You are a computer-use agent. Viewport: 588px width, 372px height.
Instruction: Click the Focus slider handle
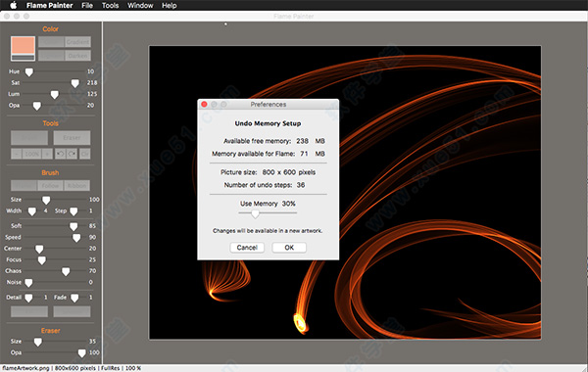pyautogui.click(x=41, y=260)
